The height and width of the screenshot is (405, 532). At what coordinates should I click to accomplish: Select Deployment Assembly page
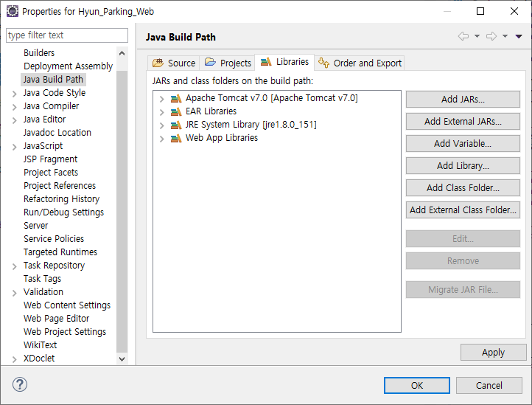coord(69,66)
